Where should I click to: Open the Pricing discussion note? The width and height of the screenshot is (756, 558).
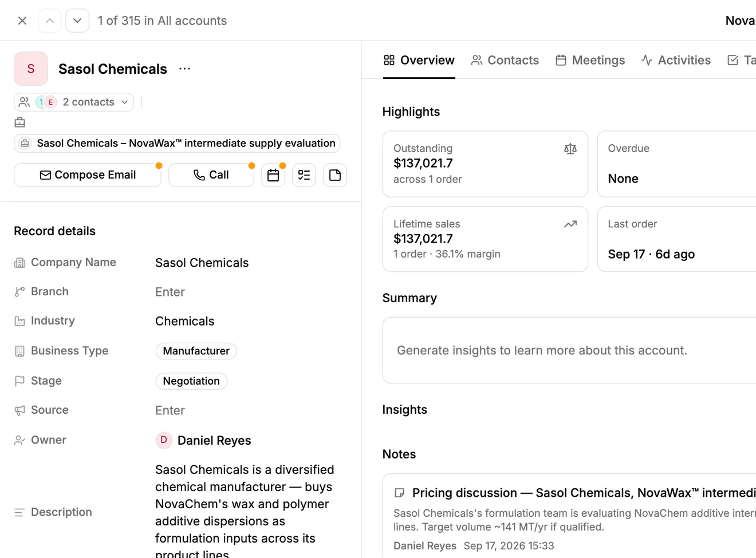pyautogui.click(x=584, y=493)
